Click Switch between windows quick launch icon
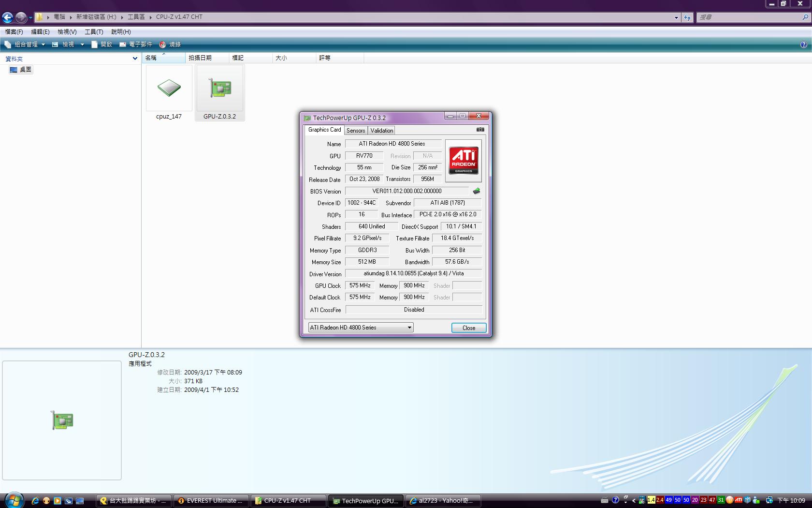 pos(69,501)
